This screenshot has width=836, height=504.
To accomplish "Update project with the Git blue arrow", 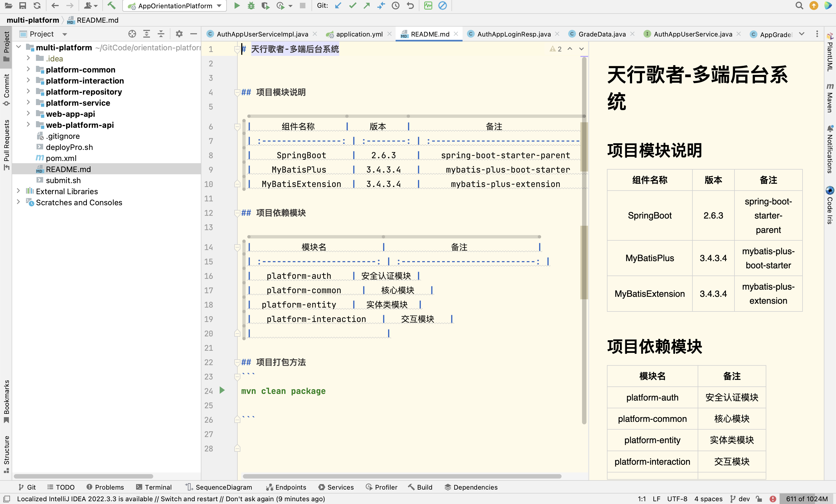I will coord(338,6).
